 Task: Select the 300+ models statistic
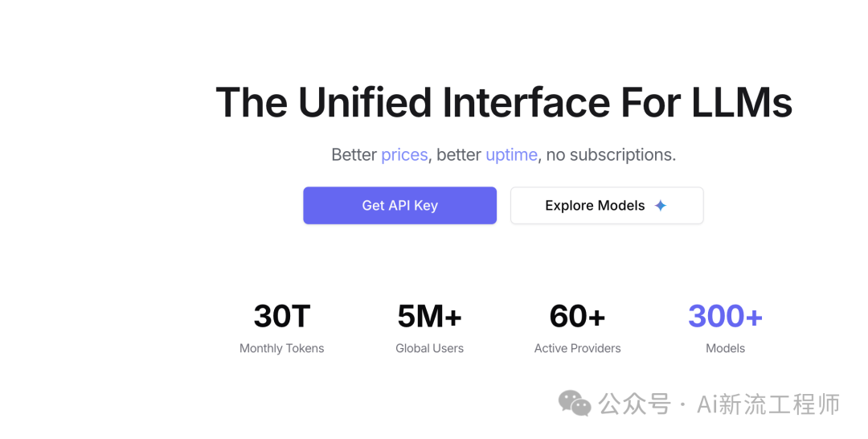coord(725,317)
